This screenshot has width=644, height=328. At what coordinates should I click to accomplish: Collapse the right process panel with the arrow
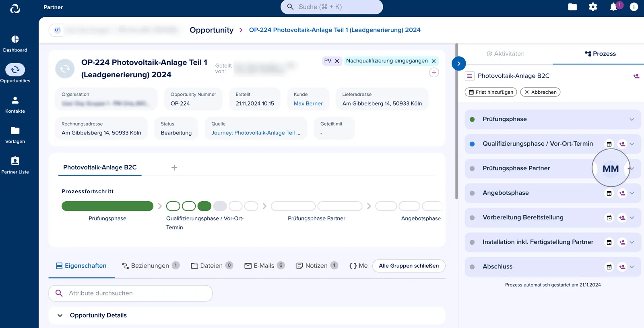coord(459,64)
